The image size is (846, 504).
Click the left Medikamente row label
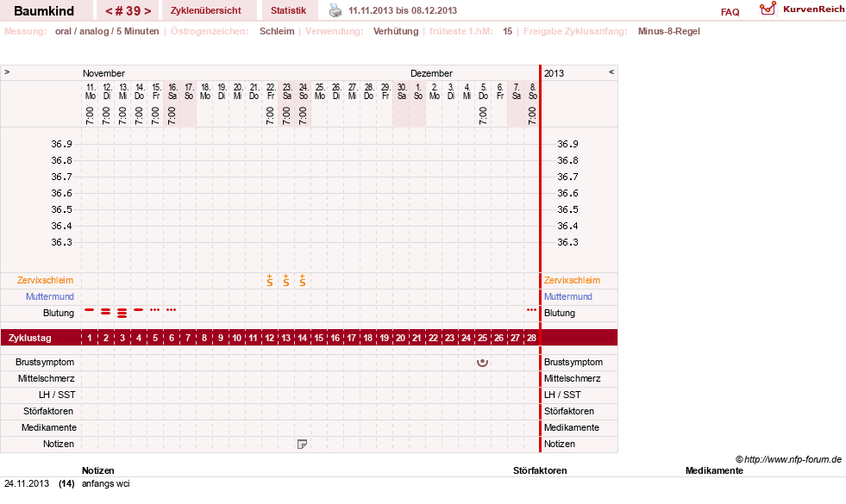point(49,427)
